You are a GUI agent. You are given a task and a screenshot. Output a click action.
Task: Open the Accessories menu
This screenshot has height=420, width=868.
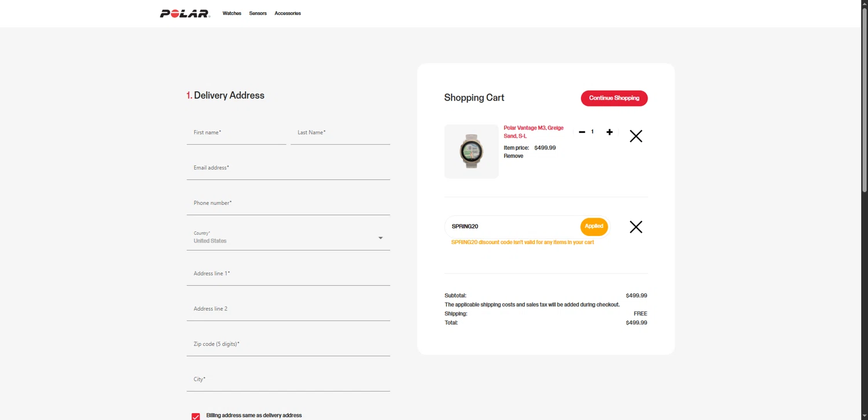[288, 13]
